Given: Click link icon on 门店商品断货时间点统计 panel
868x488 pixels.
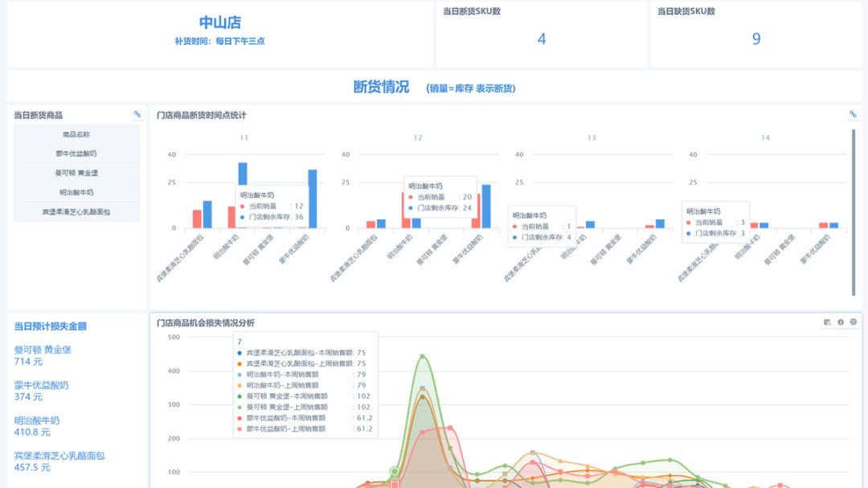Looking at the screenshot, I should coord(853,114).
